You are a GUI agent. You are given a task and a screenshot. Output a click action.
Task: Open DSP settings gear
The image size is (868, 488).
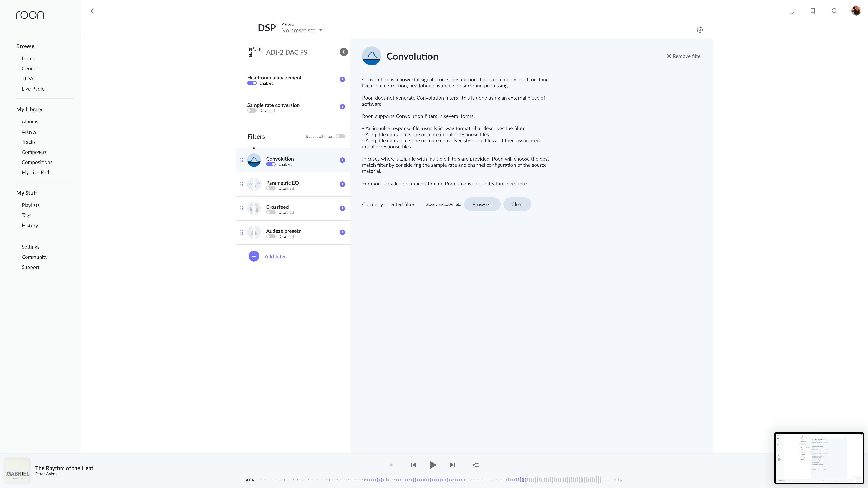tap(700, 30)
